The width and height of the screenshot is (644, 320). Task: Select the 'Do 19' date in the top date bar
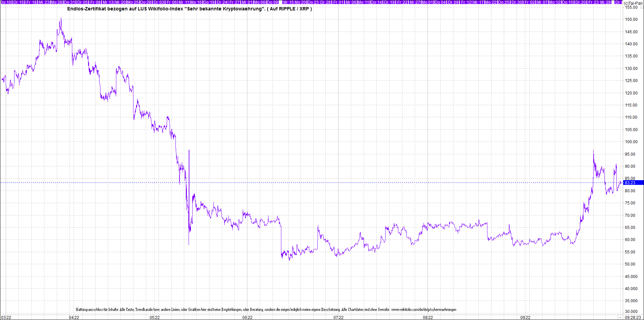[209, 2]
